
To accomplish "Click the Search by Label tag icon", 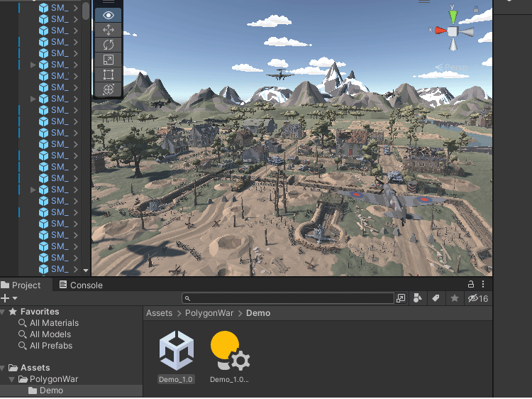I will point(436,299).
